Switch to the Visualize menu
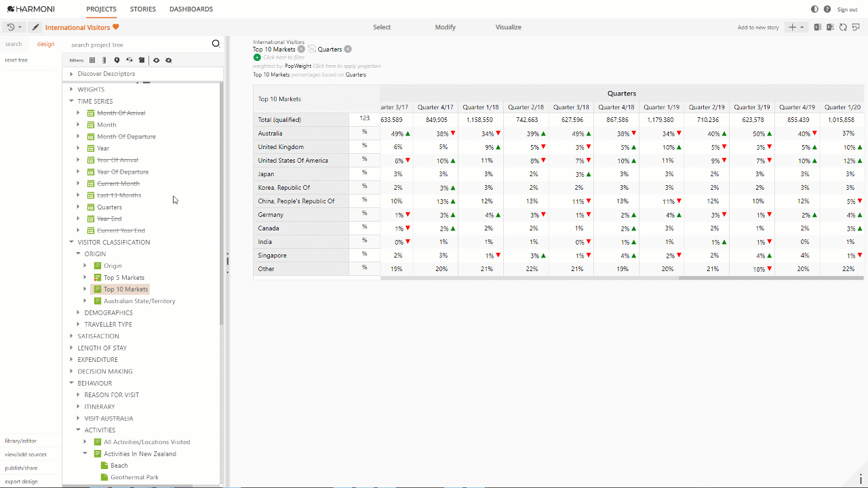Screen dimensions: 868x488 click(509, 27)
